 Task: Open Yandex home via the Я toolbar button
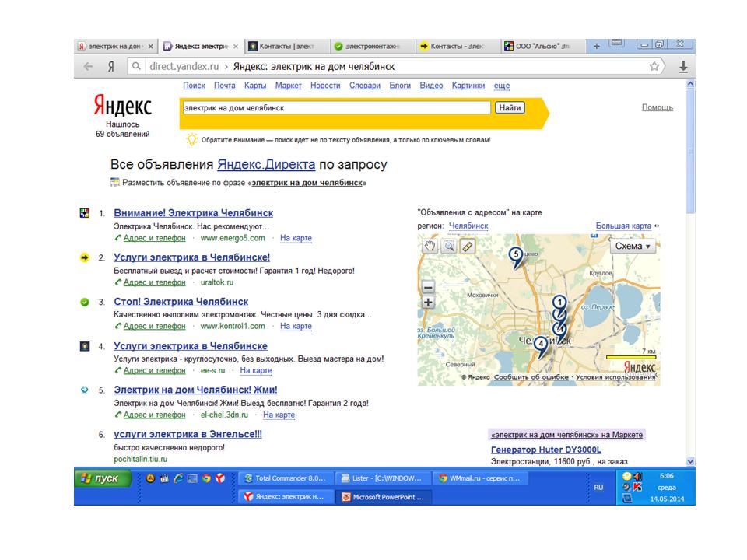(110, 67)
